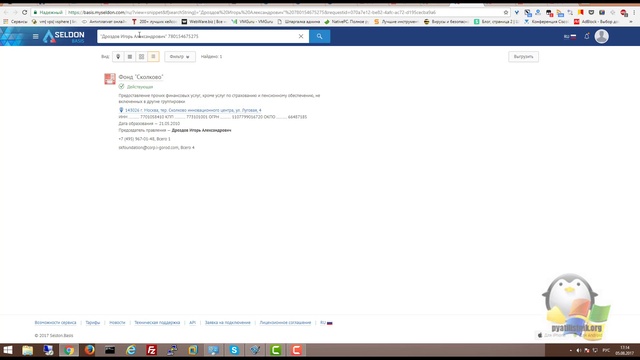Open File Explorer from taskbar
This screenshot has width=640, height=360.
[27, 350]
